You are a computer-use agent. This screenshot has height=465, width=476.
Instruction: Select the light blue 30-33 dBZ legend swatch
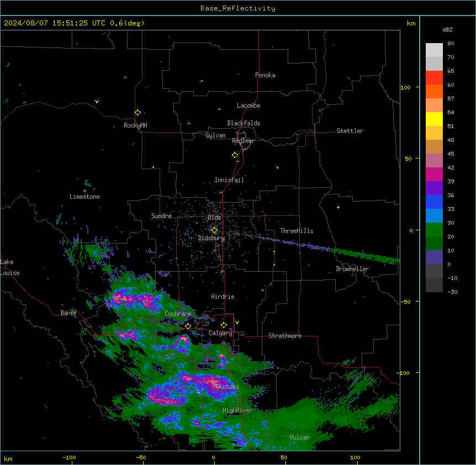pos(434,215)
